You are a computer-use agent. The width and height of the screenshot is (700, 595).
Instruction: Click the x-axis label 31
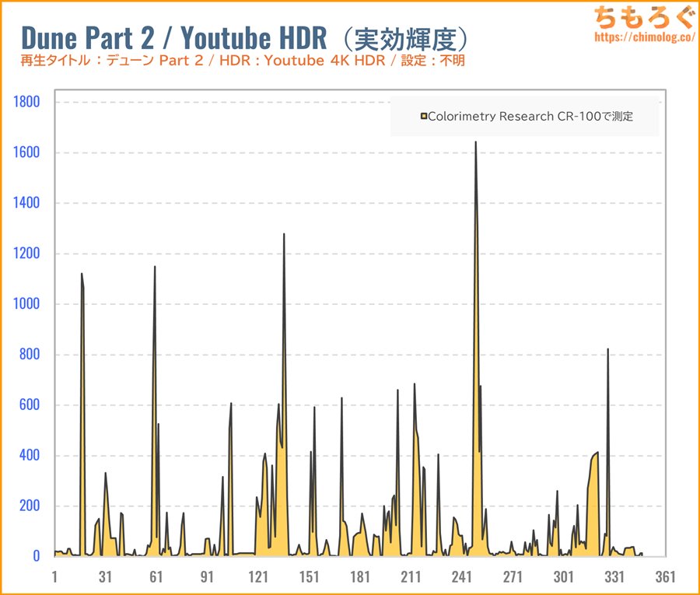[x=105, y=576]
